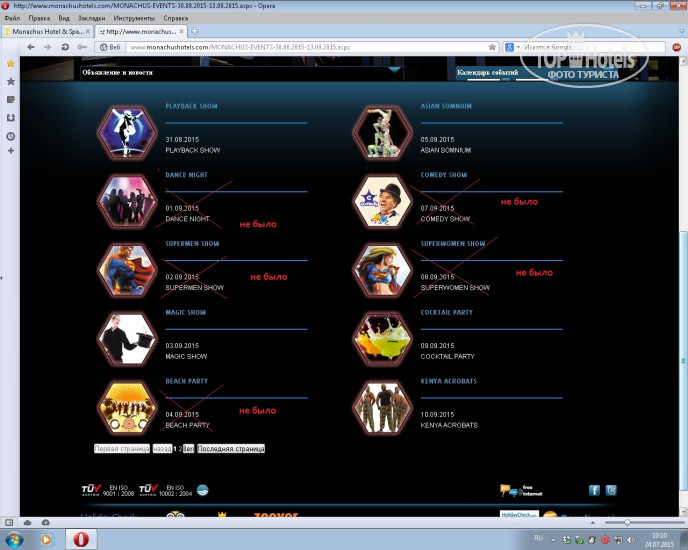Go back using the browser back arrow

pyautogui.click(x=31, y=47)
